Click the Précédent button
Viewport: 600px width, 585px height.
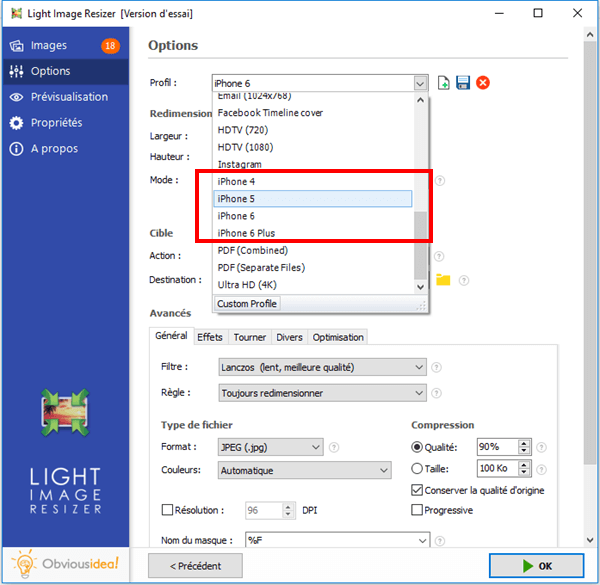(x=195, y=566)
